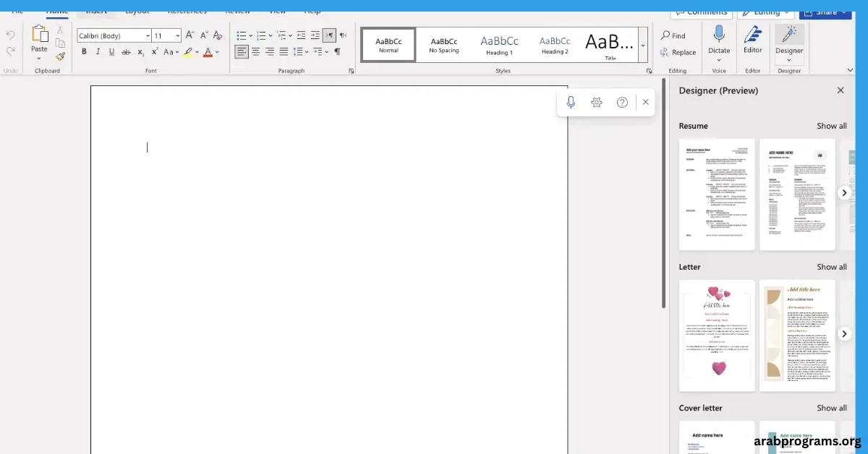The height and width of the screenshot is (454, 868).
Task: Open the Line Spacing options
Action: (298, 51)
